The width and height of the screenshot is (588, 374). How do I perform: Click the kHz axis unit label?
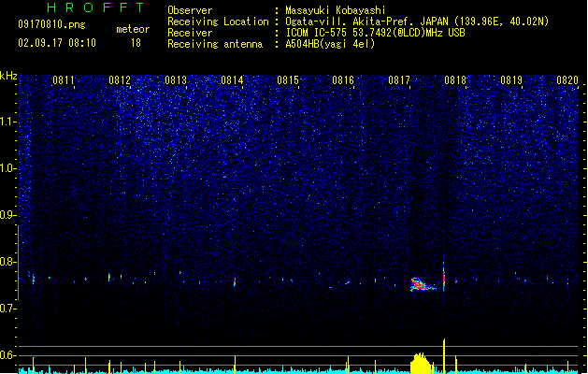tap(8, 76)
